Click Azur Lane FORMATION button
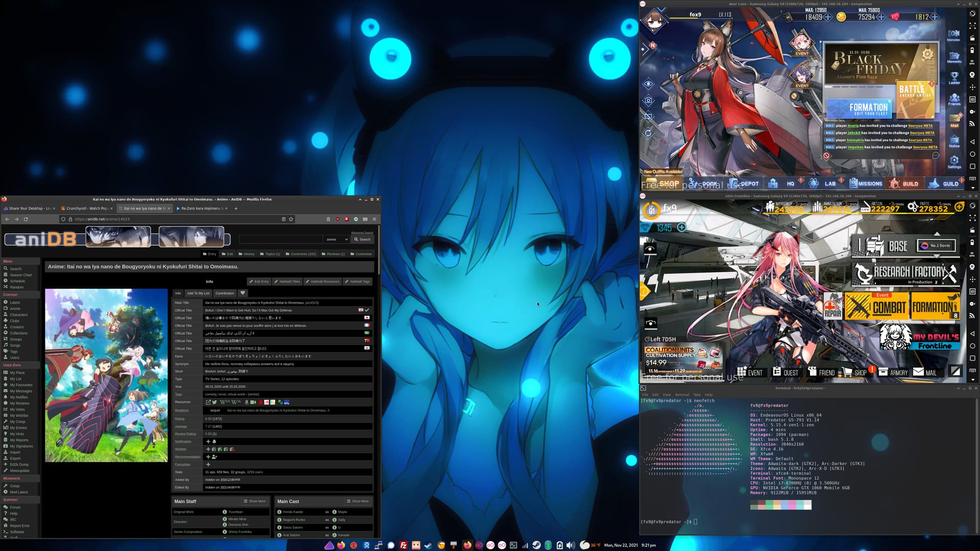 tap(860, 109)
